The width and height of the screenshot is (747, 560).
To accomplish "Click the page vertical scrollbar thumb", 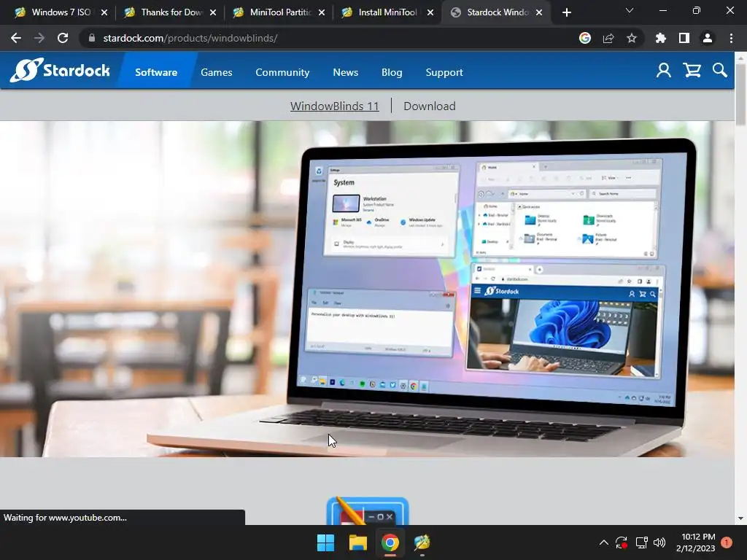I will click(x=741, y=94).
